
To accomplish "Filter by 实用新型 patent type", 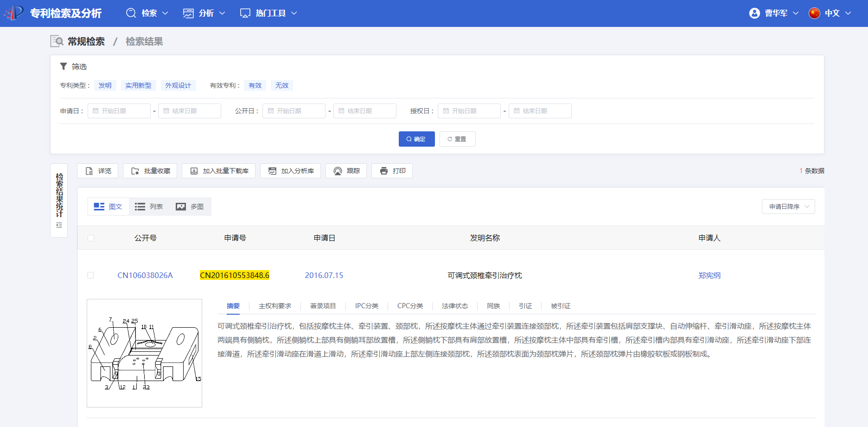I will [138, 85].
